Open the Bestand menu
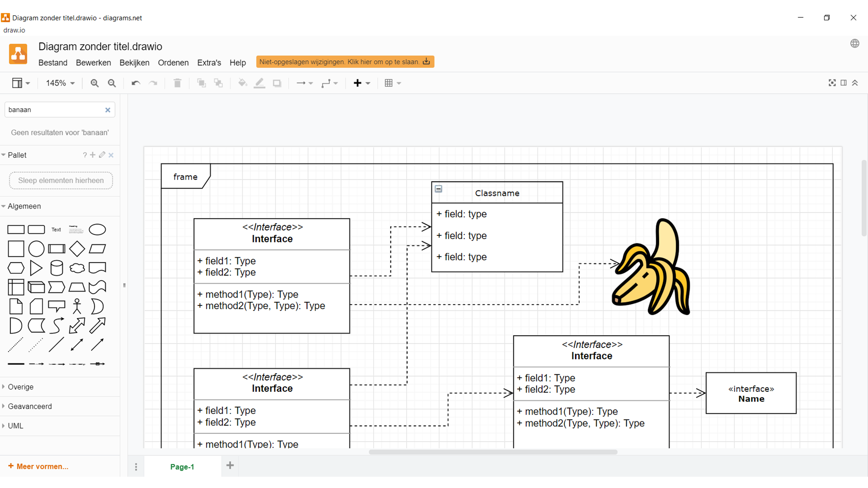Screen dimensions: 868x488 [53, 62]
